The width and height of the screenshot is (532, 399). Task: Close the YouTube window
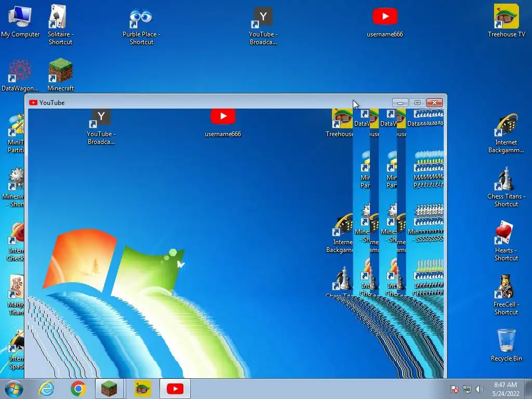point(434,102)
